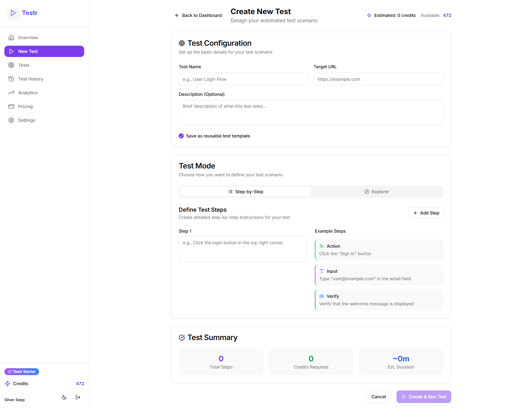Viewport: 532px width, 408px height.
Task: Click the logout icon
Action: 78,397
